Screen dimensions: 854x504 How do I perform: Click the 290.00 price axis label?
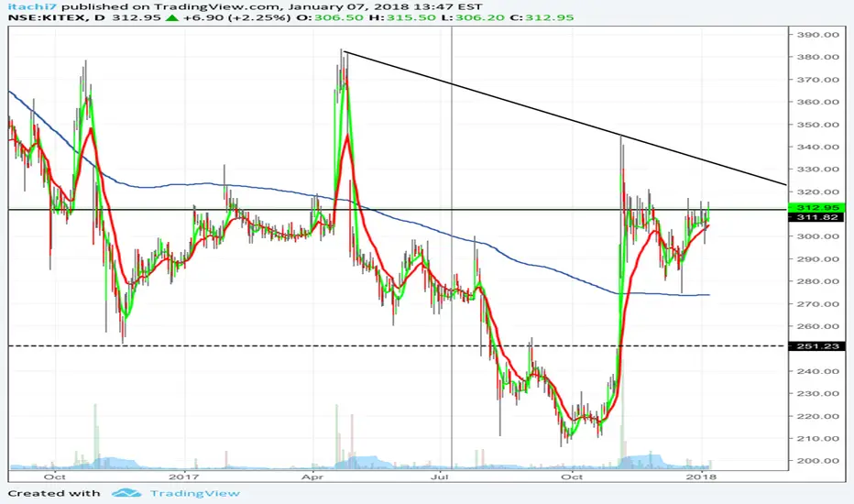(x=817, y=258)
